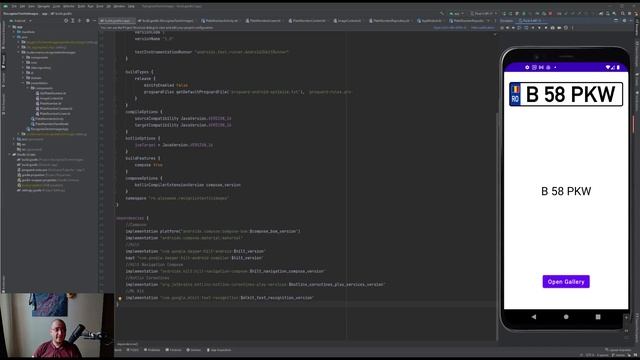
Task: Open Project panel gear options
Action: coord(87,20)
